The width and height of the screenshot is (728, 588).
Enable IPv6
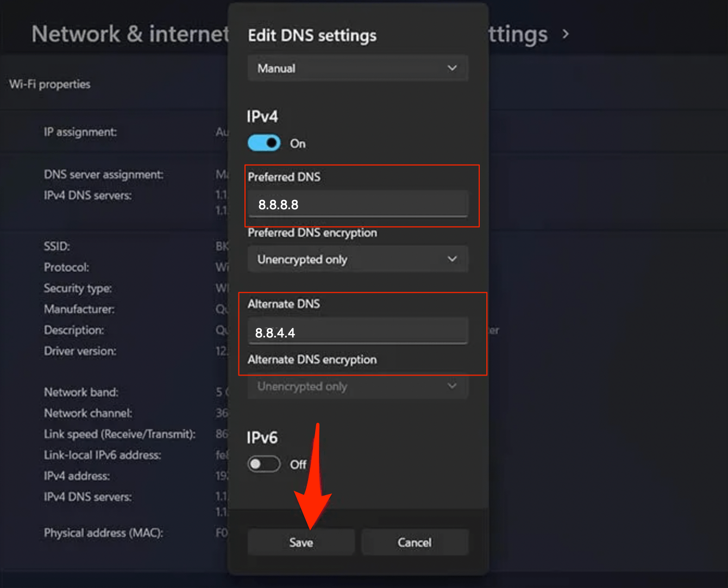263,464
